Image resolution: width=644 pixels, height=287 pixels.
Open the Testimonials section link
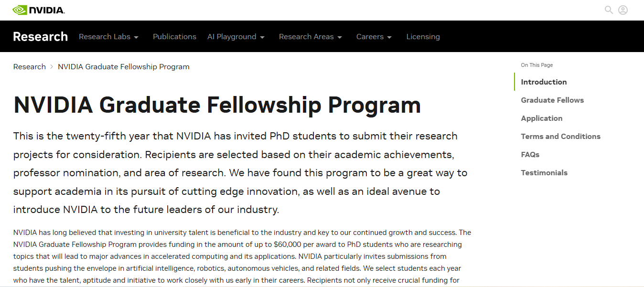(544, 173)
